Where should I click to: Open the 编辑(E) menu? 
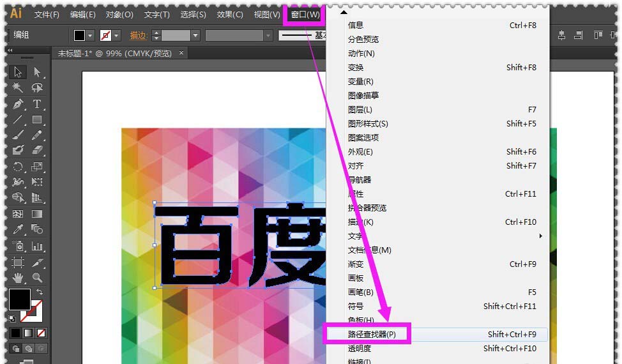[x=83, y=15]
